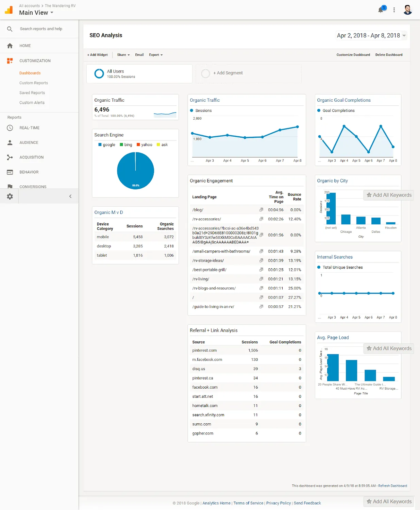Viewport: 420px width, 510px height.
Task: Open Saved Reports menu item
Action: tap(32, 93)
